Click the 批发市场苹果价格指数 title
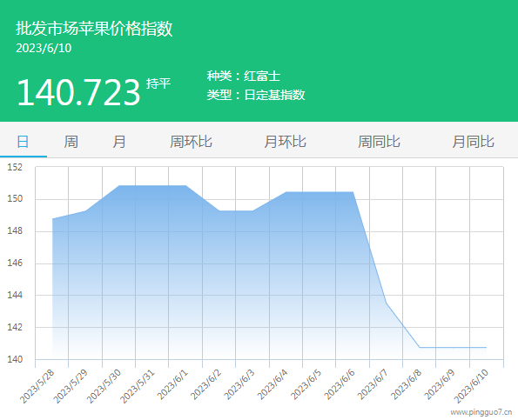Image resolution: width=518 pixels, height=420 pixels. tap(94, 29)
